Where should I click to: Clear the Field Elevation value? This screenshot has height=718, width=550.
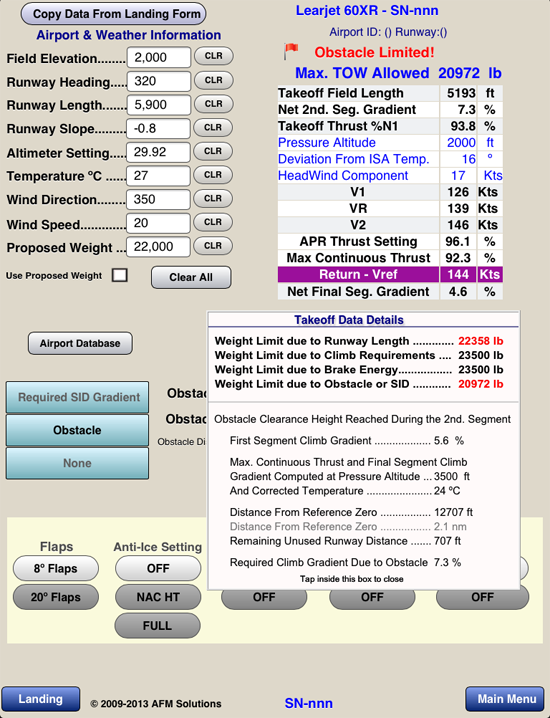(213, 56)
